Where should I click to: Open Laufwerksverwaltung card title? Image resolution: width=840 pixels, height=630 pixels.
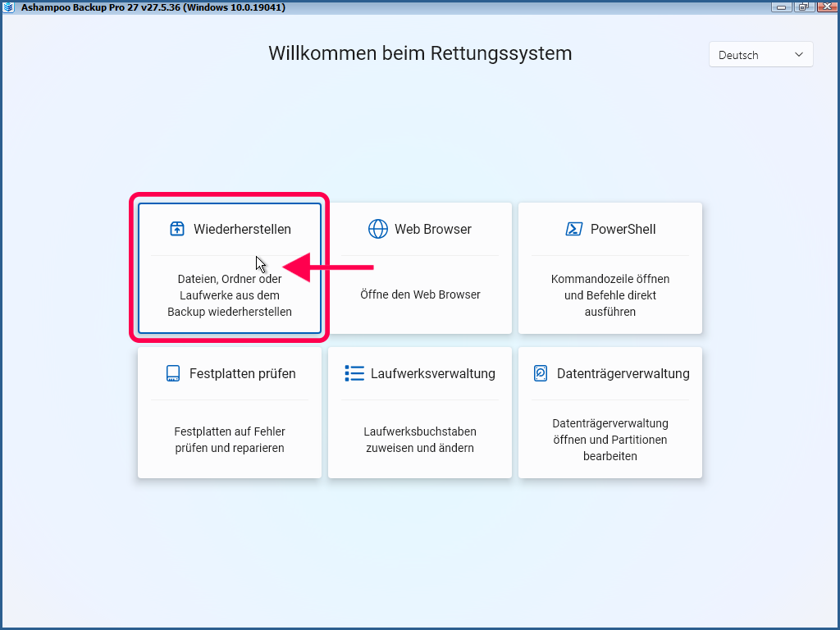[x=433, y=373]
